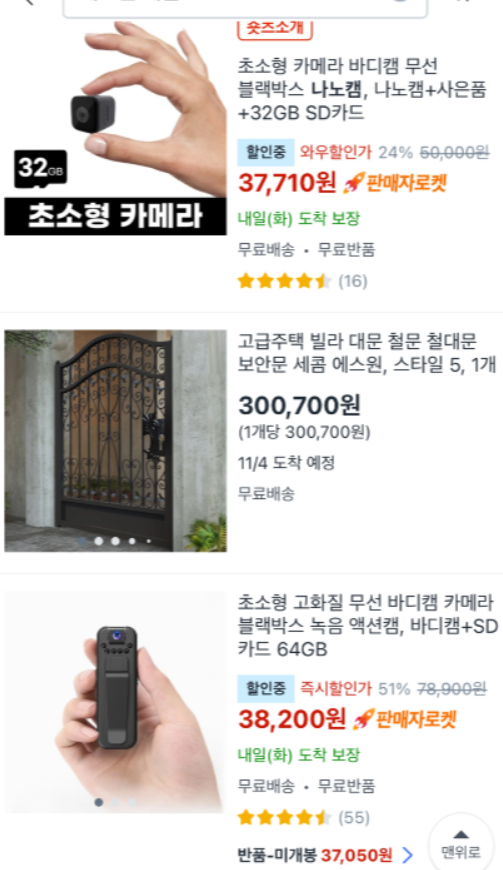Tap the star rating with 16 reviews
503x870 pixels.
(x=303, y=281)
